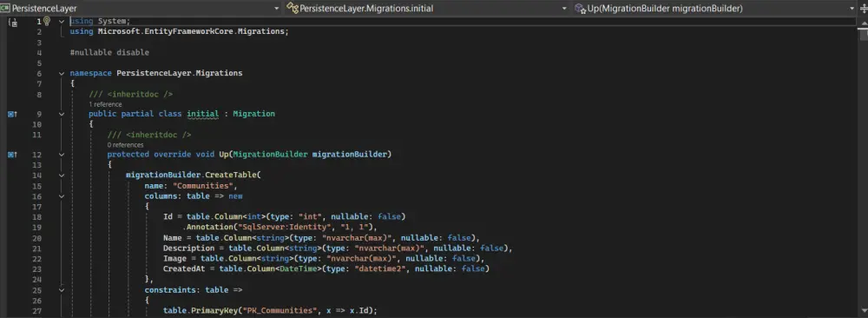Click the margin glyph left of line number 1

(x=14, y=22)
